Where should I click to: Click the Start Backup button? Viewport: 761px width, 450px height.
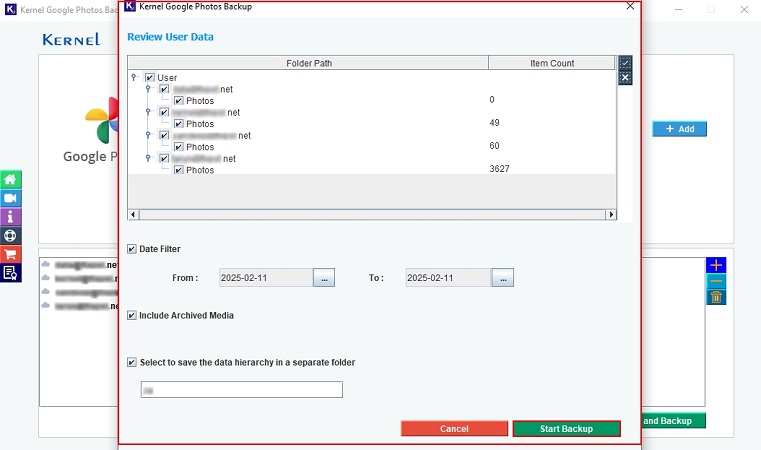coord(566,429)
